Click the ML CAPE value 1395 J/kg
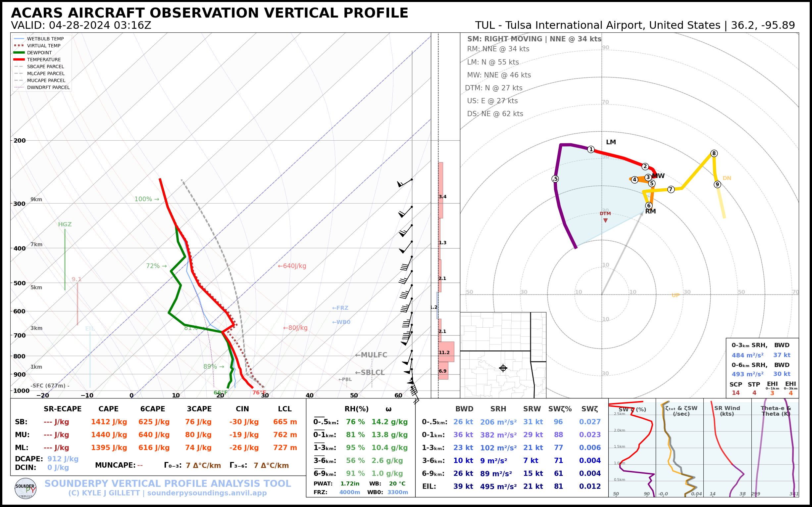Image resolution: width=812 pixels, height=507 pixels. (109, 448)
